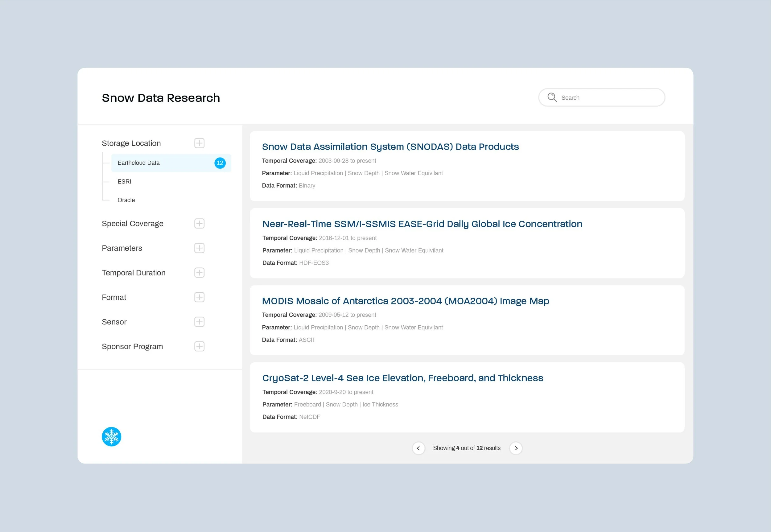Expand the Sensor filter section
771x532 pixels.
pyautogui.click(x=199, y=322)
